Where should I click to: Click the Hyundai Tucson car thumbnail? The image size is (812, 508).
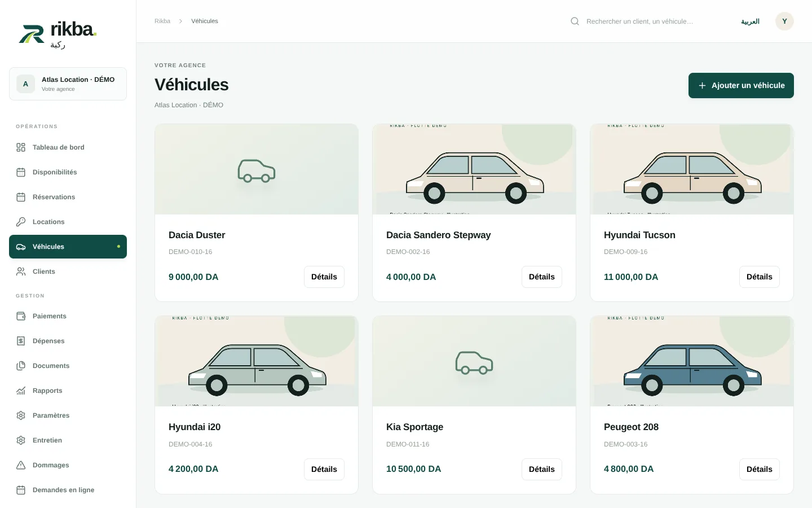[692, 169]
